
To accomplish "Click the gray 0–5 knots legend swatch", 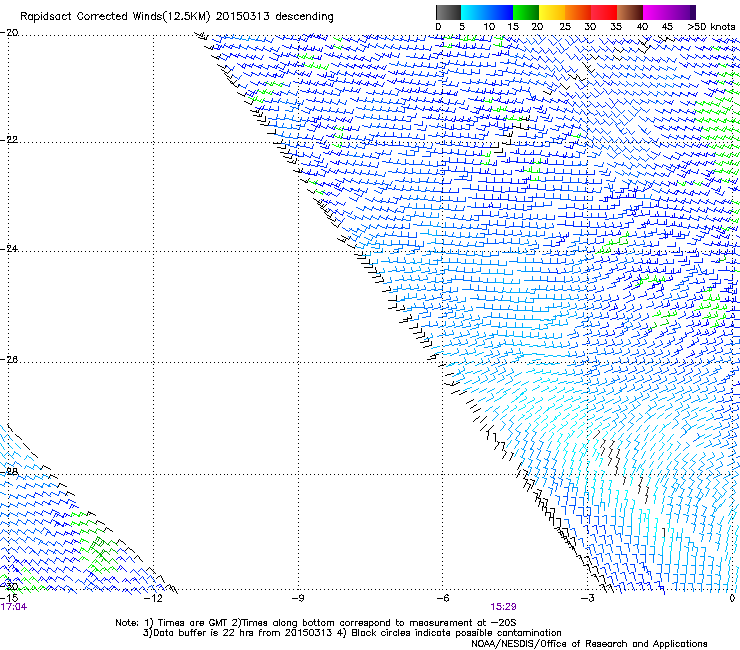I will pyautogui.click(x=448, y=12).
